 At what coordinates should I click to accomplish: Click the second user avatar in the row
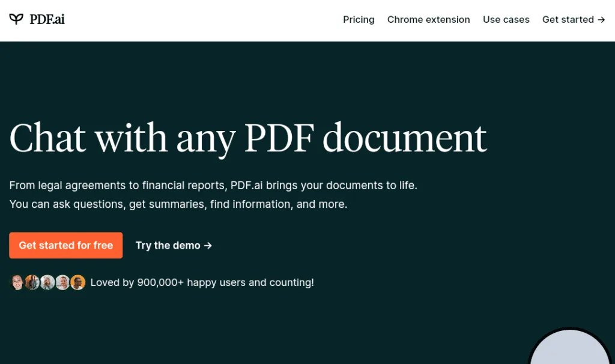[x=32, y=282]
